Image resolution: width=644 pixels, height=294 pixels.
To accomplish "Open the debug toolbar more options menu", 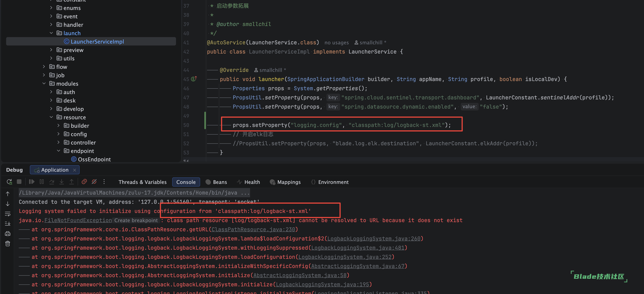I will click(x=104, y=182).
